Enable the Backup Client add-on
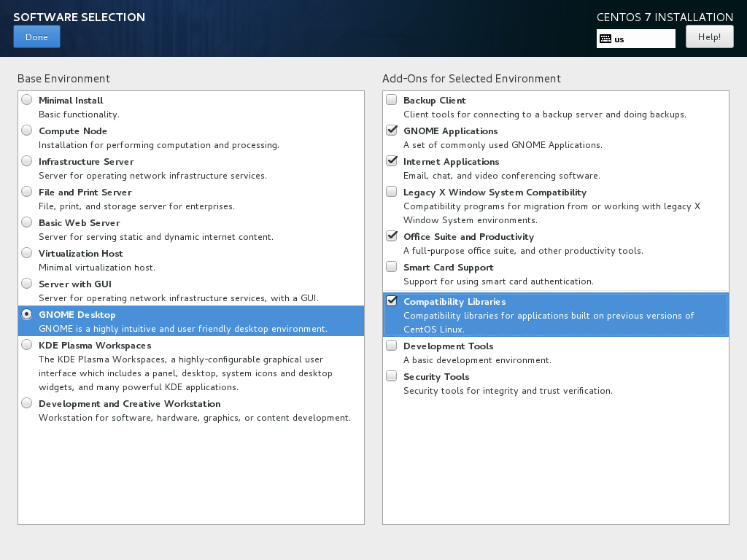This screenshot has width=747, height=560. click(x=391, y=99)
